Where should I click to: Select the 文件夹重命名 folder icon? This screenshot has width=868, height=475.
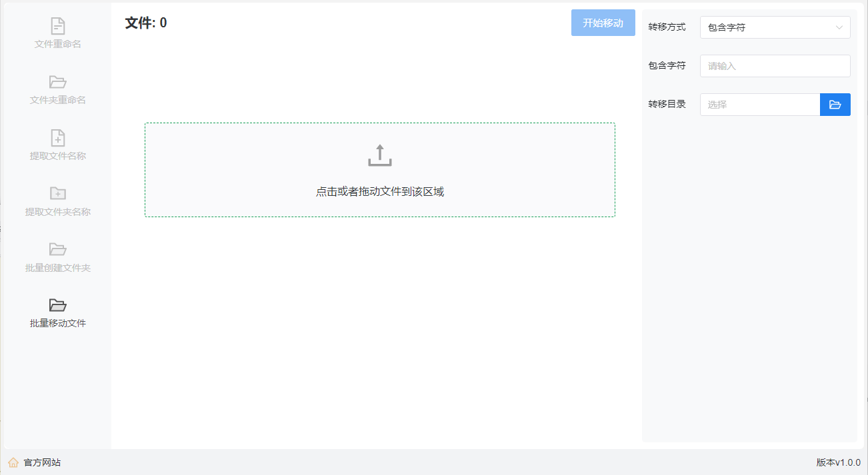[x=58, y=82]
